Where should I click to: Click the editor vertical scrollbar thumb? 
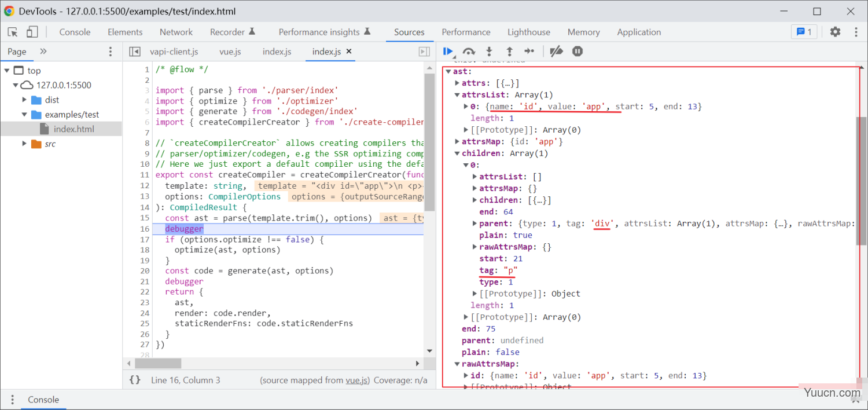429,142
